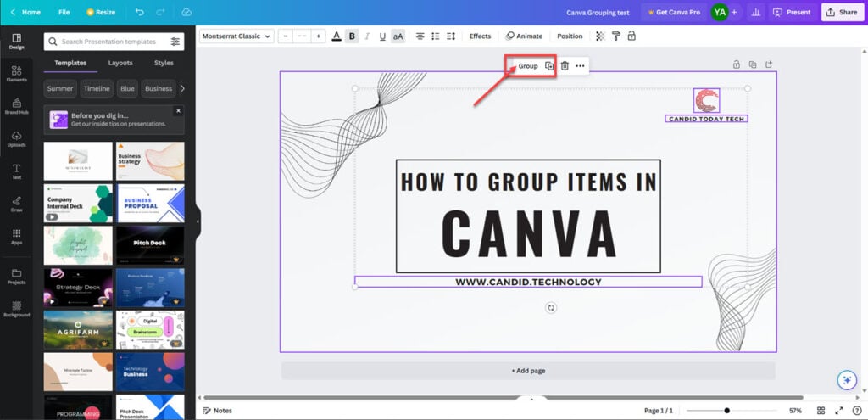Open the Text panel

(x=17, y=171)
